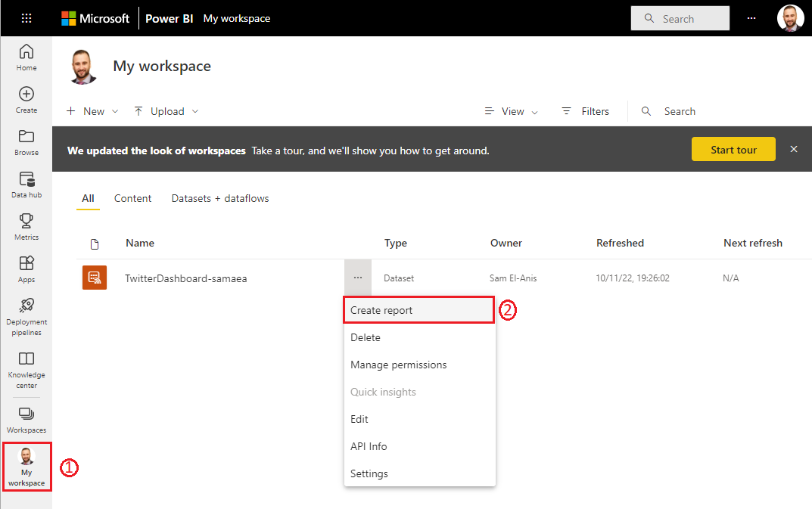Viewport: 812px width, 509px height.
Task: Select Edit from context menu
Action: coord(419,419)
